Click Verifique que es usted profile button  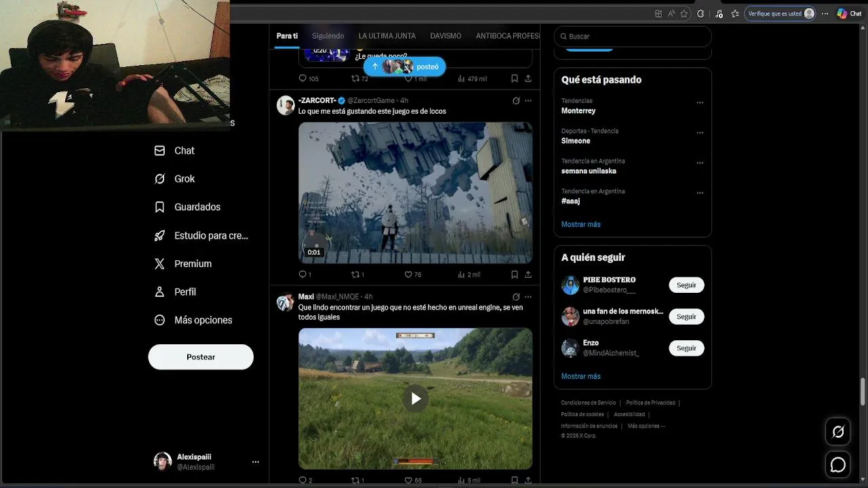[780, 14]
